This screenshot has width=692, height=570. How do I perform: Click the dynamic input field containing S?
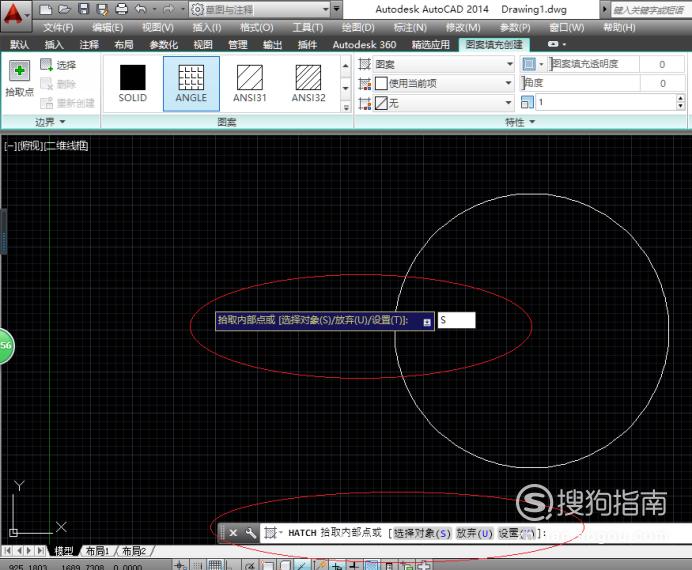coord(457,320)
